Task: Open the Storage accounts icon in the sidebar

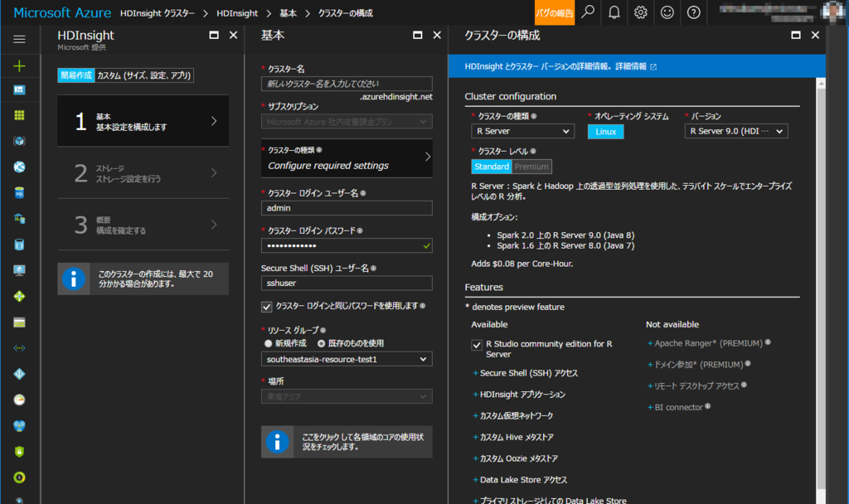Action: [x=20, y=322]
